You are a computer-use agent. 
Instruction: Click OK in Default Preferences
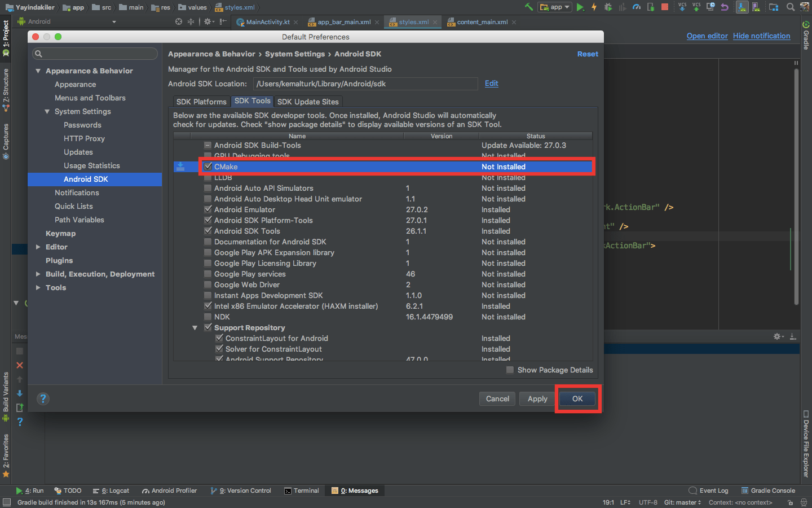pyautogui.click(x=577, y=398)
